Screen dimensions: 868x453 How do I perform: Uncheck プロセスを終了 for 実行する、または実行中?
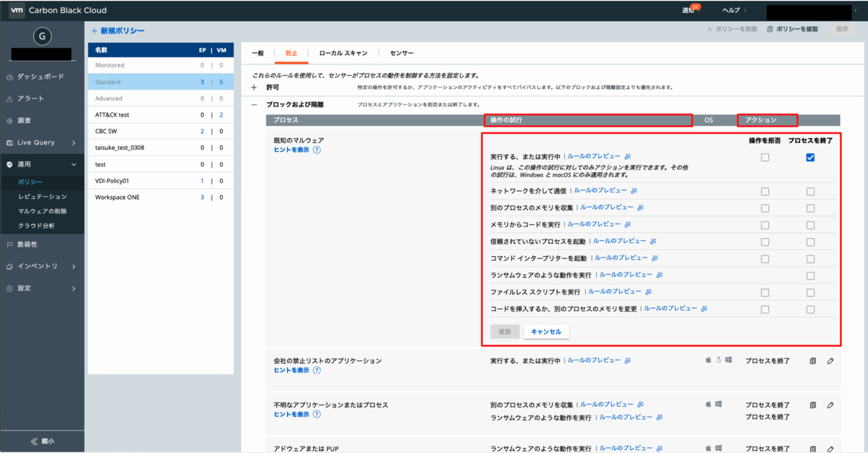[810, 157]
